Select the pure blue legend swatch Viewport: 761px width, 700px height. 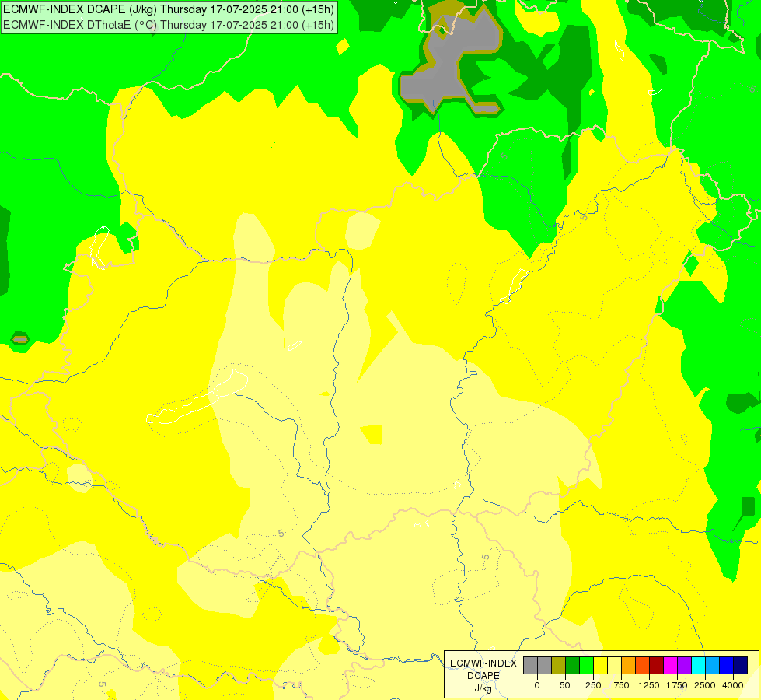pyautogui.click(x=726, y=665)
